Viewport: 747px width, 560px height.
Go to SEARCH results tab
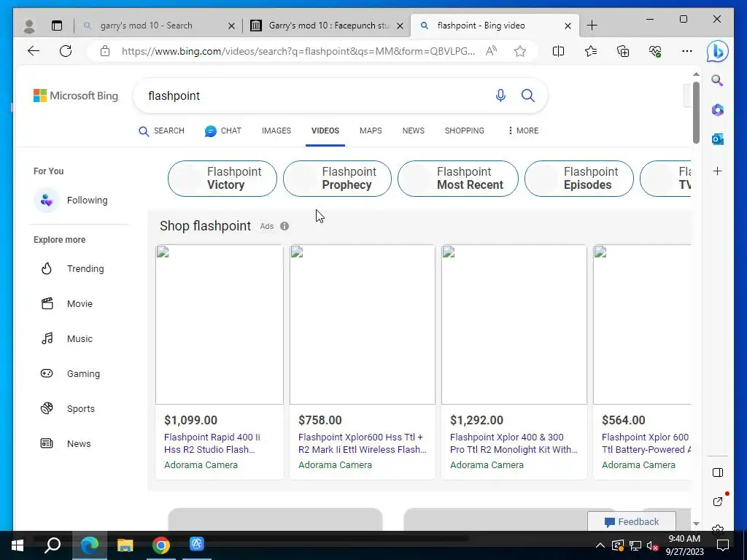point(161,131)
